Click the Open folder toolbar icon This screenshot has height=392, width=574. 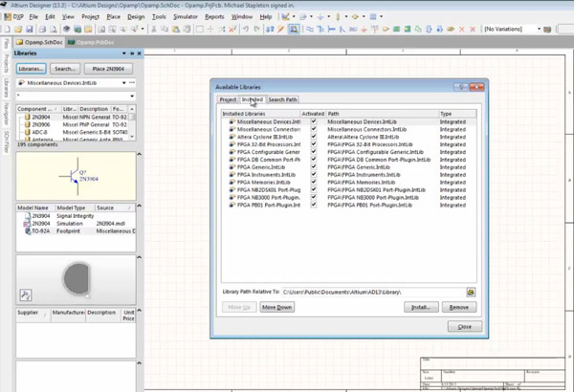[18, 29]
